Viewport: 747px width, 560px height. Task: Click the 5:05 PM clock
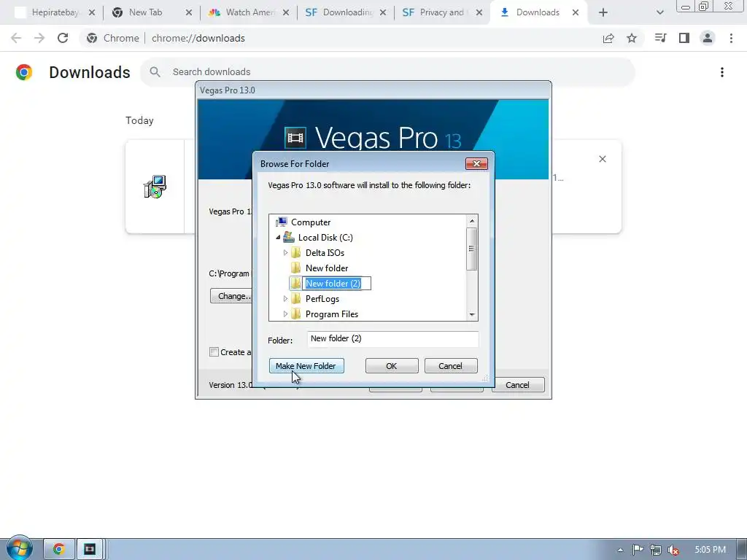click(710, 550)
